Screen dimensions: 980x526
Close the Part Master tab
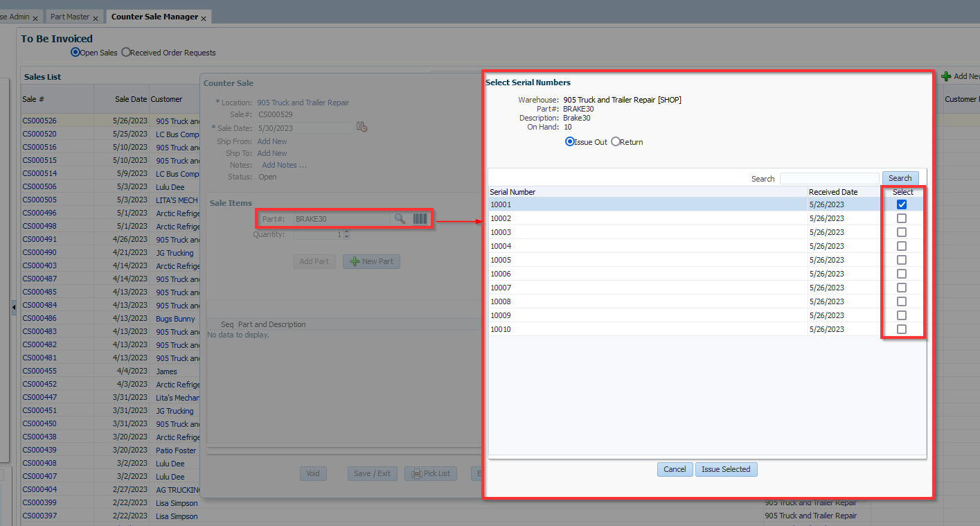(x=95, y=19)
